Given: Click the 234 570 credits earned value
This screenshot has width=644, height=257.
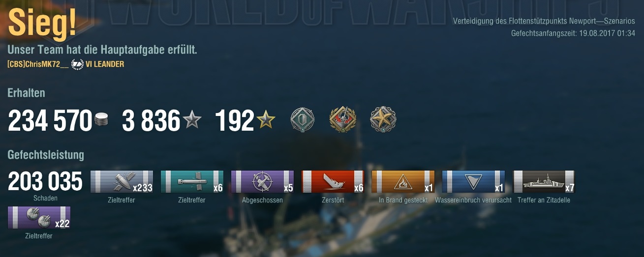Looking at the screenshot, I should (50, 121).
